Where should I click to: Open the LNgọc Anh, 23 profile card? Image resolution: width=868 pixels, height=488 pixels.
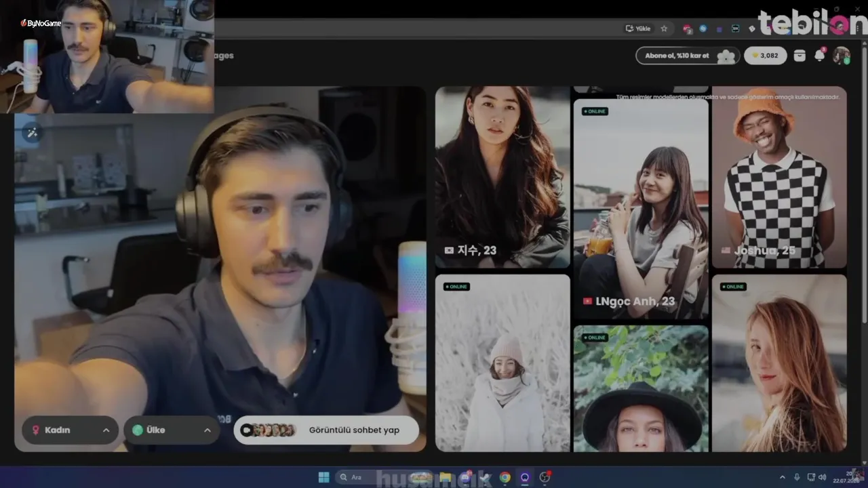[641, 209]
